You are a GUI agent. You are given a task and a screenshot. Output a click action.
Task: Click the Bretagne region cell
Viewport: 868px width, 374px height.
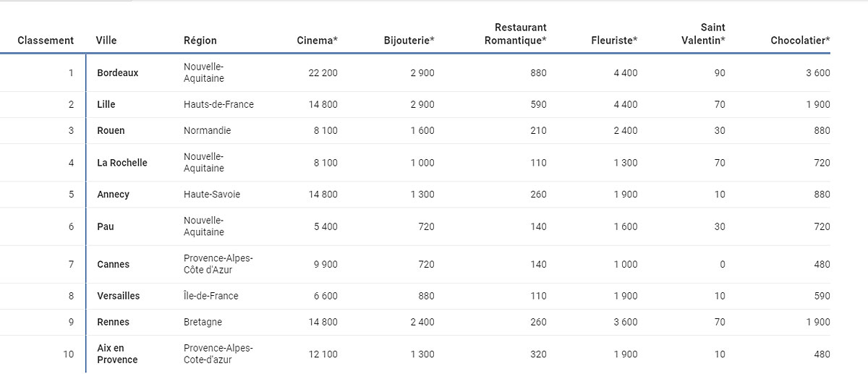(x=203, y=322)
